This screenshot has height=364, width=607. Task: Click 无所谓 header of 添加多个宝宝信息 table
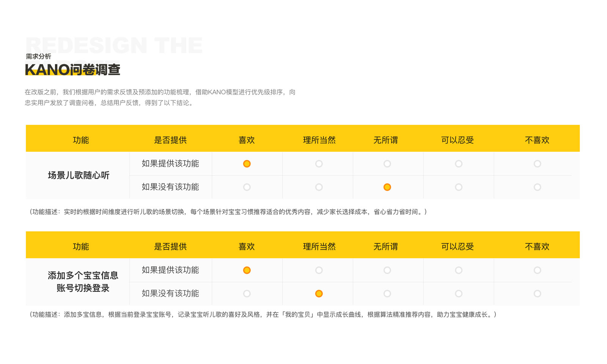pyautogui.click(x=385, y=247)
